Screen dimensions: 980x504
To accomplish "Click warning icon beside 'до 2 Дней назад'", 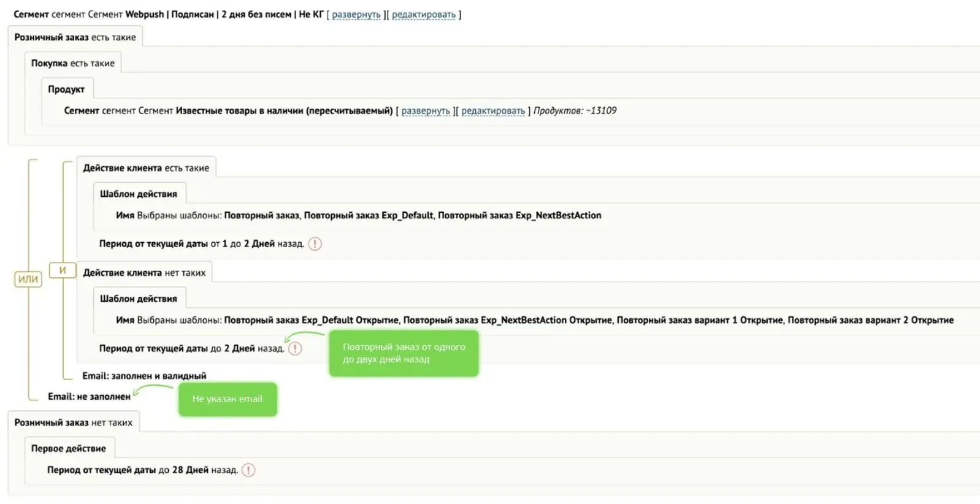I will point(295,349).
